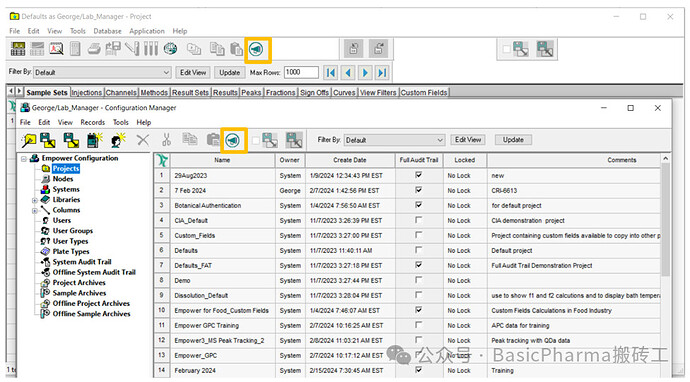Toggle Full Audit Trail checkbox for CIA_Default
The image size is (690, 382).
[x=418, y=220]
